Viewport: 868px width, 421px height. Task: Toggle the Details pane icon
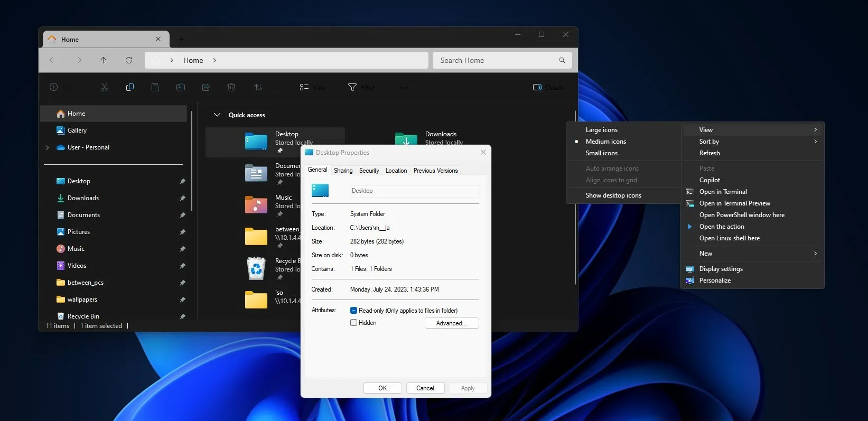tap(537, 87)
